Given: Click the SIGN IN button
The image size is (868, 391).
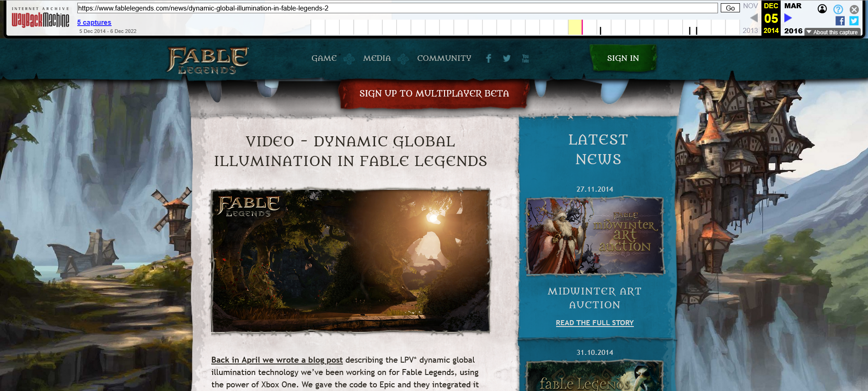Looking at the screenshot, I should [623, 58].
